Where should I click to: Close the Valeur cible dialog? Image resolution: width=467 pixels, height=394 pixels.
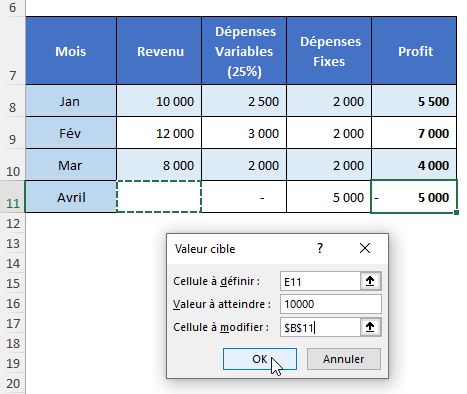click(365, 248)
